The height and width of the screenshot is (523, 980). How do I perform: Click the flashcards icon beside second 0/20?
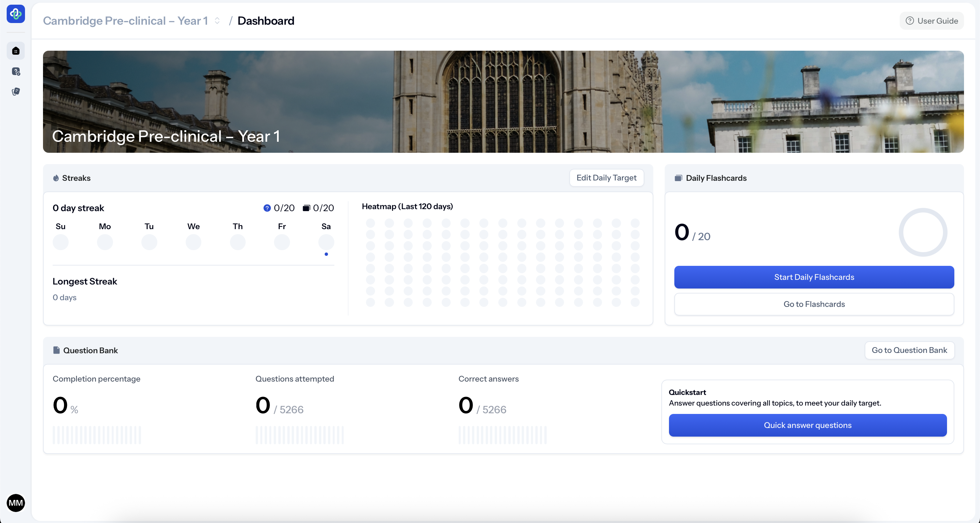tap(306, 208)
